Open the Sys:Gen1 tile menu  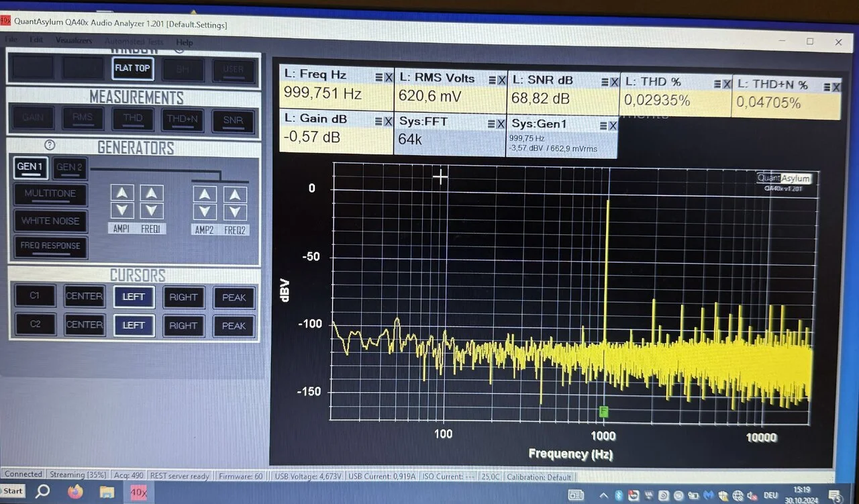click(x=602, y=125)
